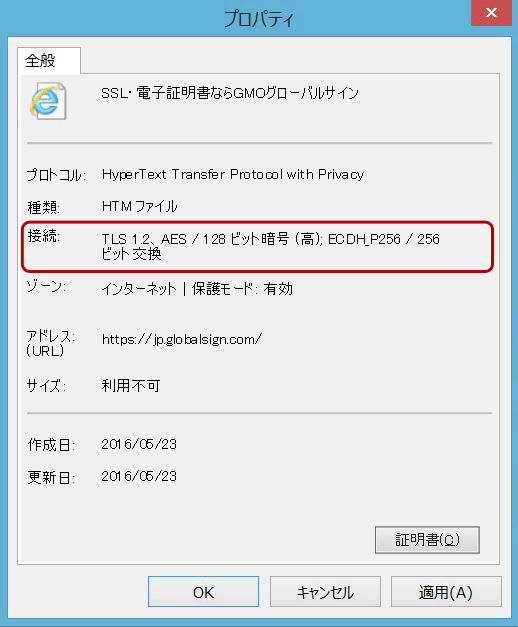The image size is (518, 627).
Task: Click the HTM ファイル type value
Action: click(140, 206)
